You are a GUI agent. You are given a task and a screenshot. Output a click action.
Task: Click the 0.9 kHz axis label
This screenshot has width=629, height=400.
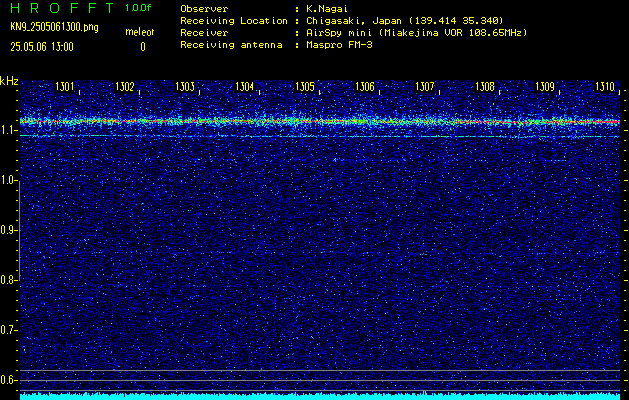coord(7,230)
